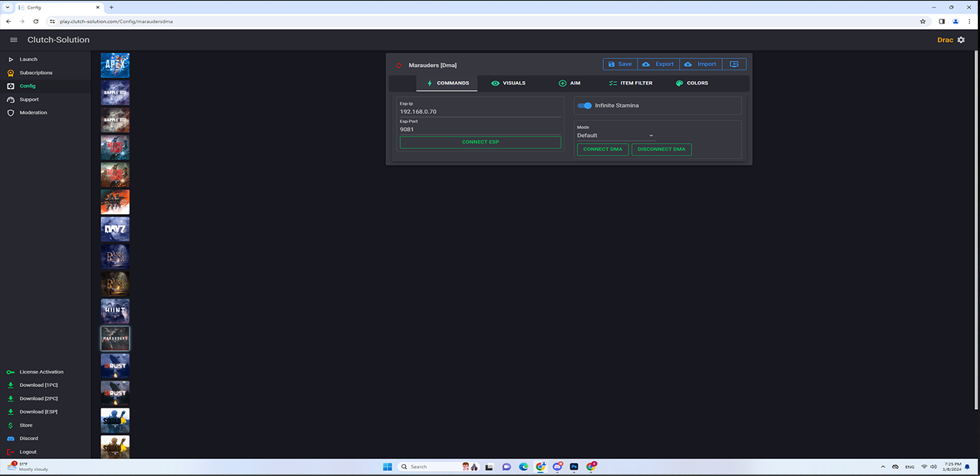Viewport: 980px width, 476px height.
Task: Click the page vertical scrollbar
Action: (976, 231)
